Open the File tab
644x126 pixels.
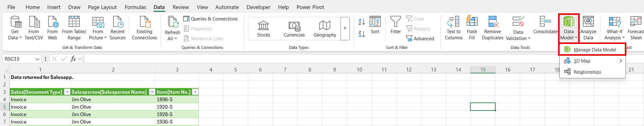click(x=11, y=7)
